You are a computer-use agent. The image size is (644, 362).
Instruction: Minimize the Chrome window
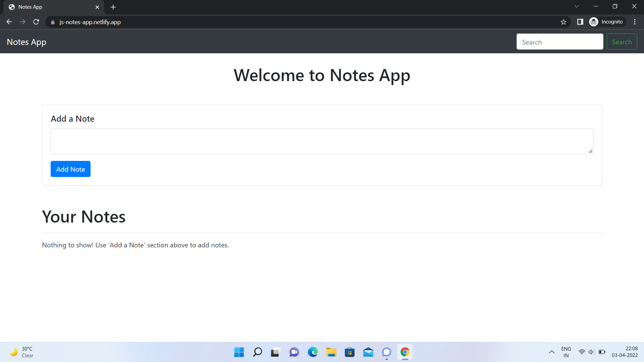pyautogui.click(x=596, y=6)
